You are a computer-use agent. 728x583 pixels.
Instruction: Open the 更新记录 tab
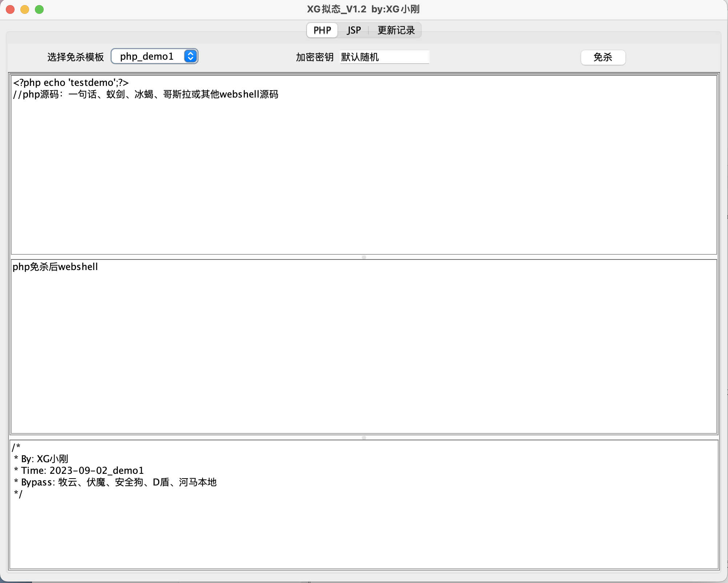(x=396, y=30)
